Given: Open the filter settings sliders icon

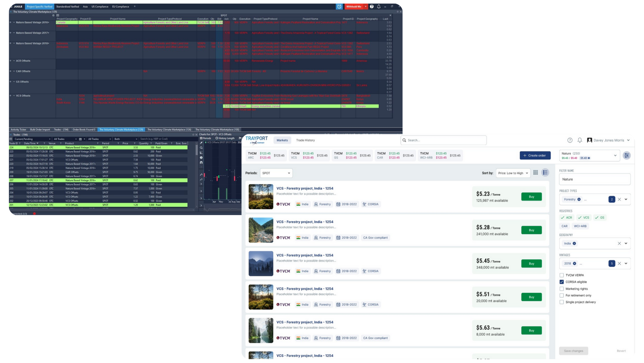Looking at the screenshot, I should (626, 155).
